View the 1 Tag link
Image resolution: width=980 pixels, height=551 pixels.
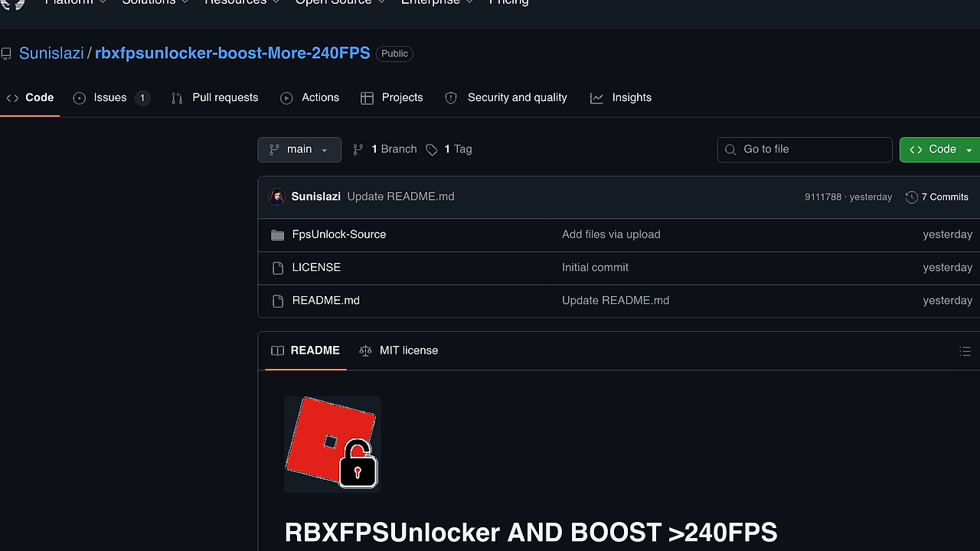pyautogui.click(x=449, y=149)
